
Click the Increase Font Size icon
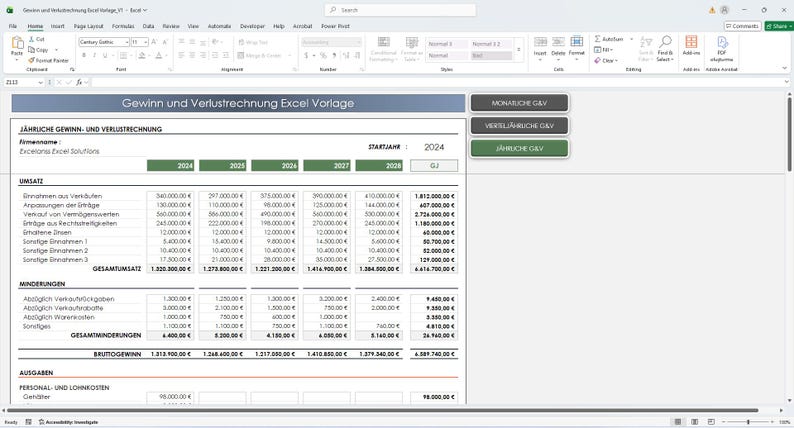[154, 42]
